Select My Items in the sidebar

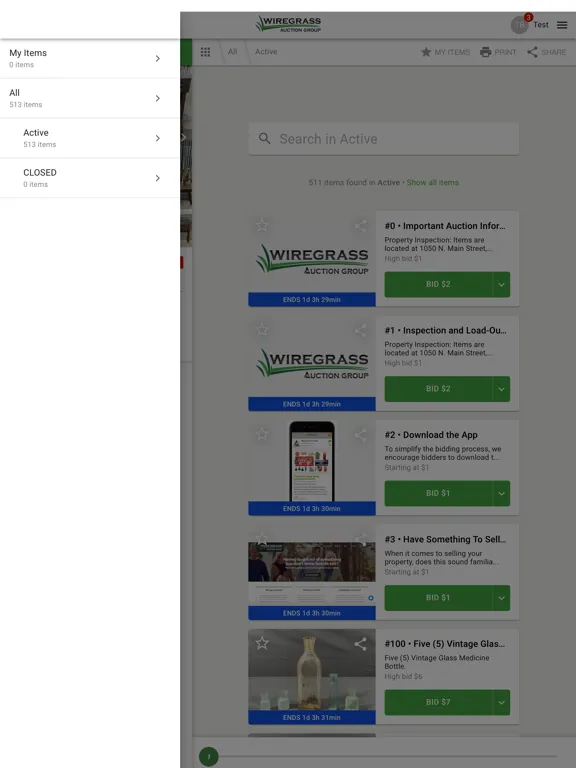click(90, 58)
